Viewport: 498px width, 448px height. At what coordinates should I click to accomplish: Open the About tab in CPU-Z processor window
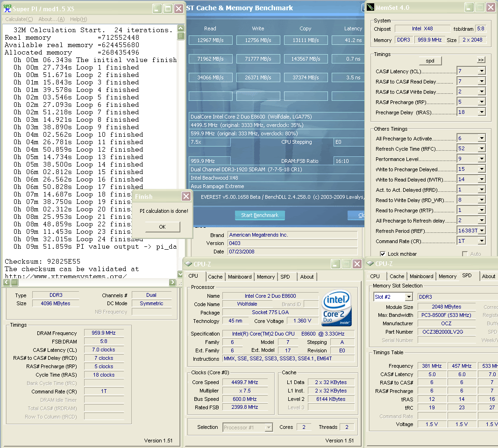[x=307, y=277]
